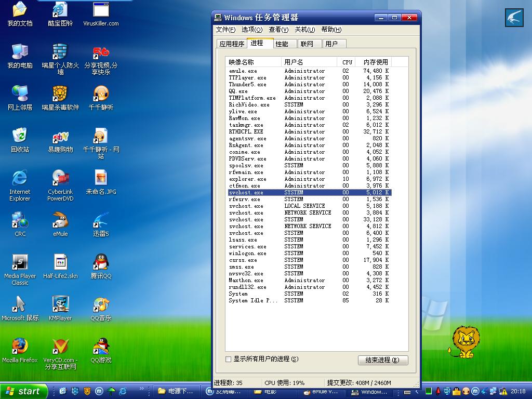Click the 结束进程 button
This screenshot has height=399, width=532.
pyautogui.click(x=383, y=360)
